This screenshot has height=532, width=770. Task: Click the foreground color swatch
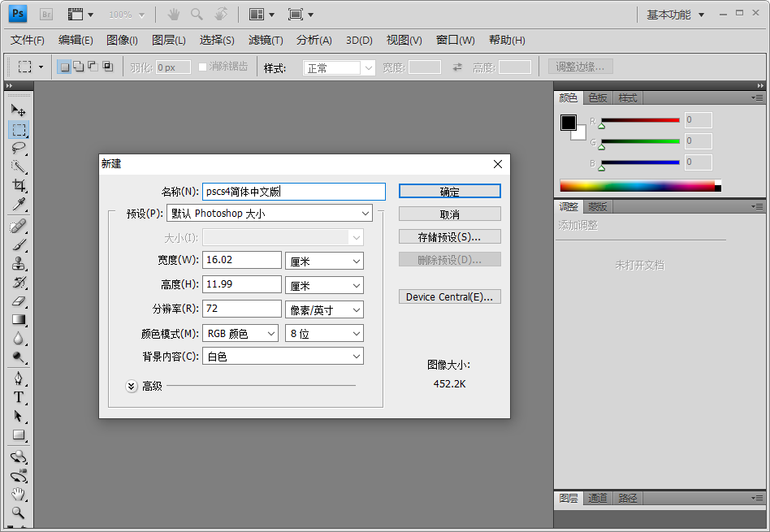coord(569,123)
